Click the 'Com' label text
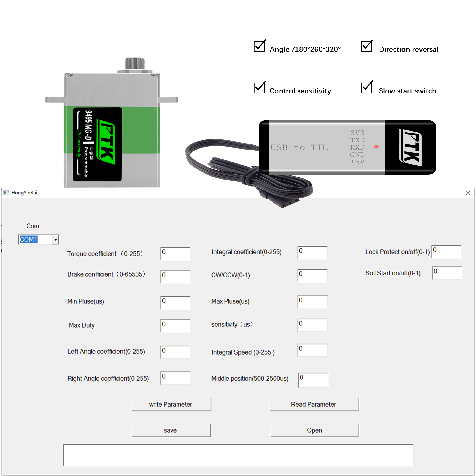 coord(33,226)
